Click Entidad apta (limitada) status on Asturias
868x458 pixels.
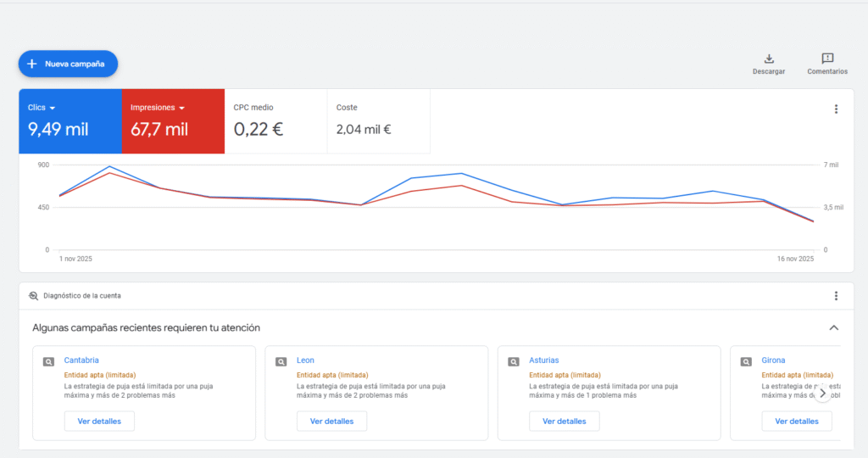(x=565, y=375)
